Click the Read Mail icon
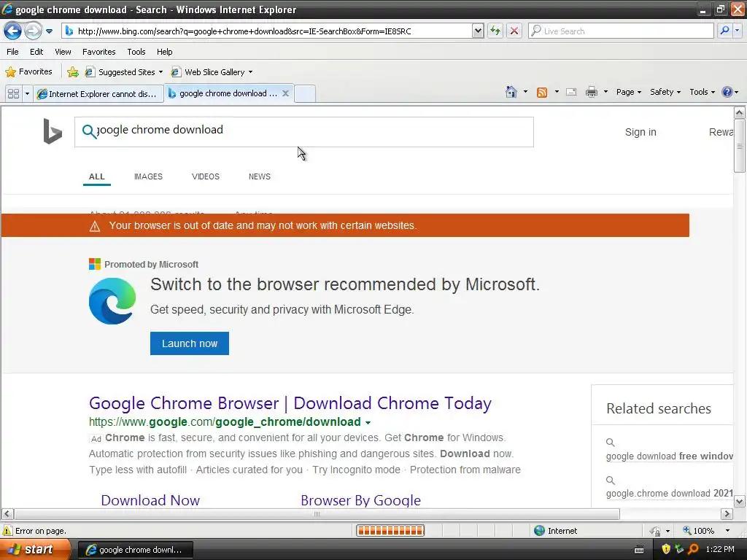The width and height of the screenshot is (747, 560). tap(571, 93)
